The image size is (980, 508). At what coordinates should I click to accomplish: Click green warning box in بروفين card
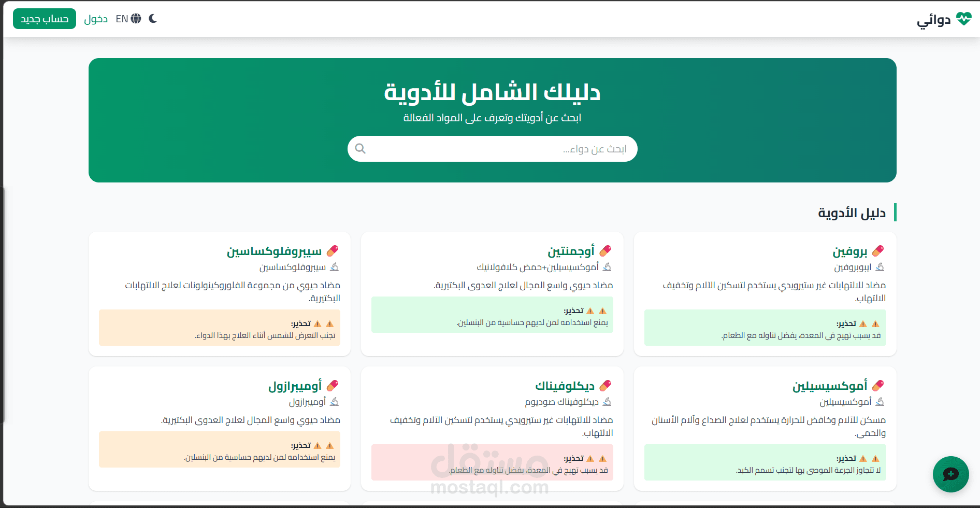click(765, 328)
